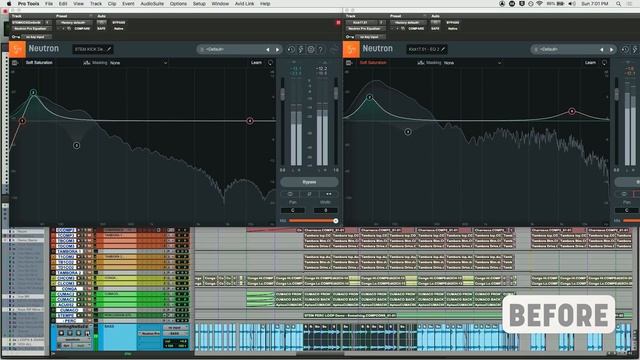Click pencil icon beside STEM KICK name
640x360 pixels.
tap(109, 49)
